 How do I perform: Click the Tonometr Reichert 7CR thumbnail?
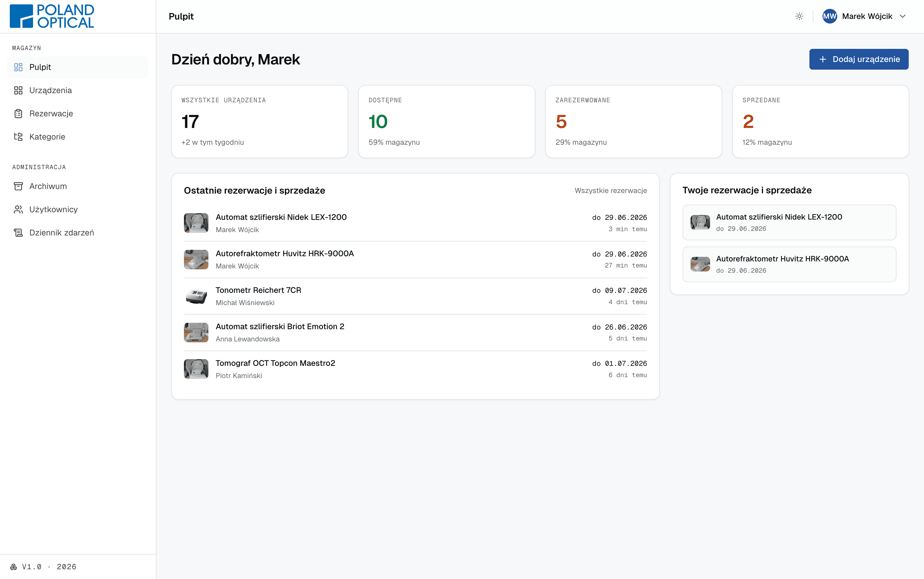pyautogui.click(x=196, y=296)
